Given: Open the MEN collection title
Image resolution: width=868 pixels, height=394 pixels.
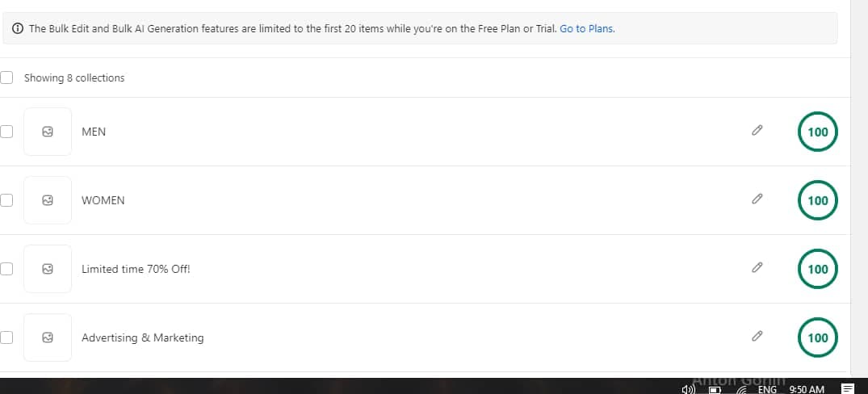Looking at the screenshot, I should (x=94, y=132).
